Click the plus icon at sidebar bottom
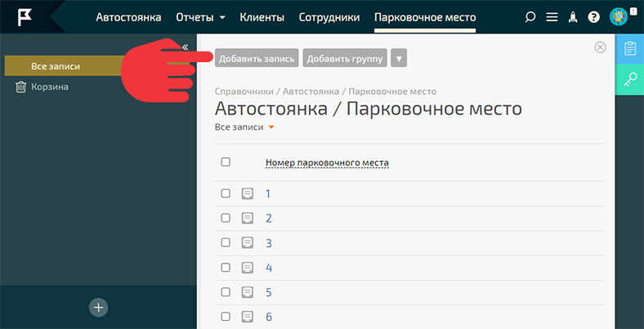644x329 pixels. (98, 308)
